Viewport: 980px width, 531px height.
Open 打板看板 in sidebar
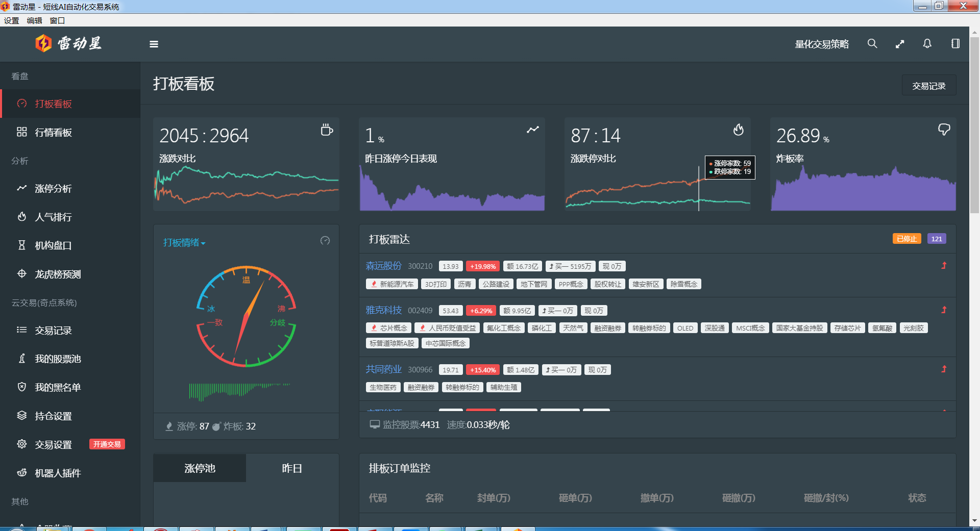70,104
